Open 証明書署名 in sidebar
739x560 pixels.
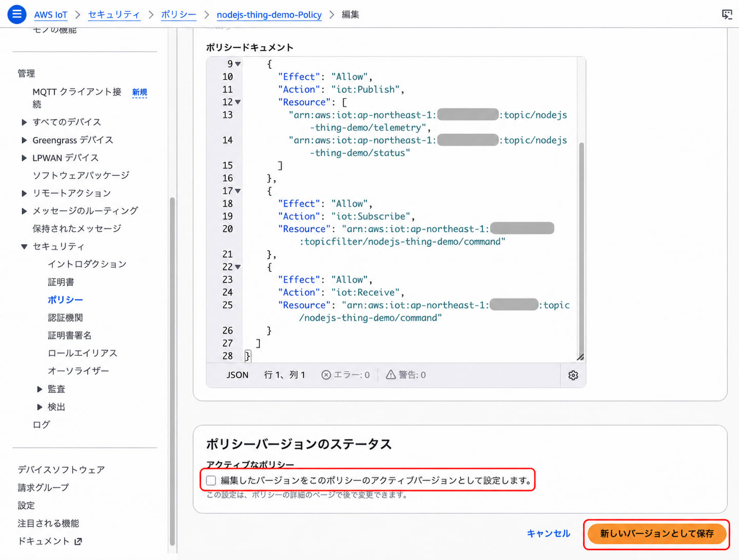click(70, 335)
